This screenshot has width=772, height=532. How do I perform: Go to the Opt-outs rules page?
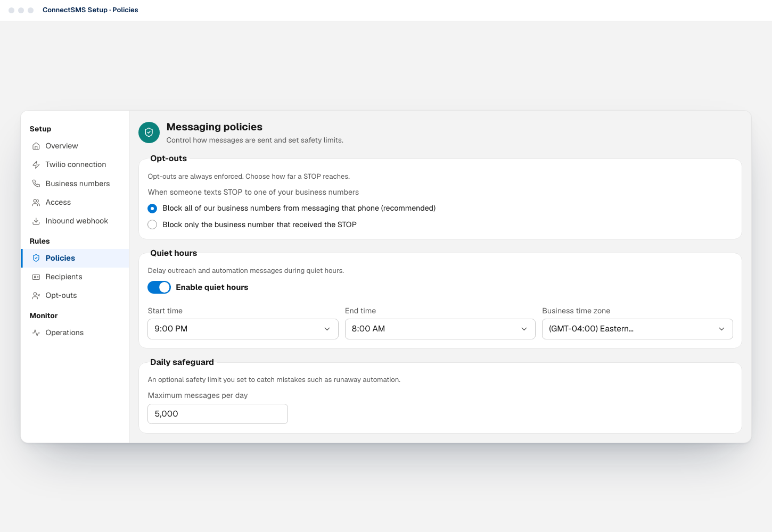pos(75,296)
